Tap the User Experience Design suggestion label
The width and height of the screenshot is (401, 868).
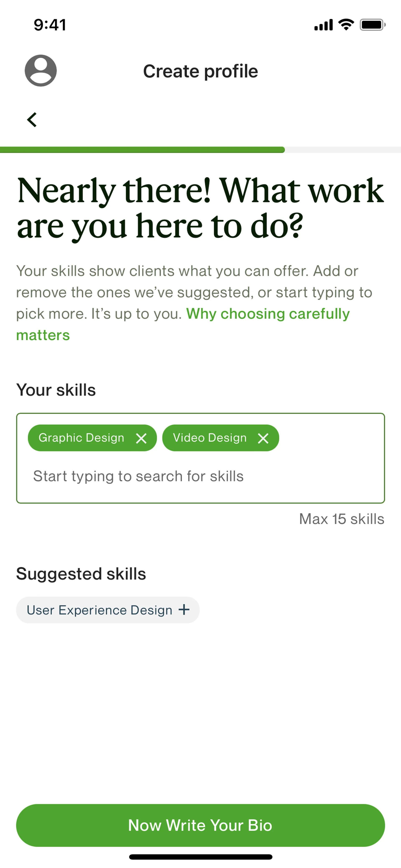tap(99, 610)
